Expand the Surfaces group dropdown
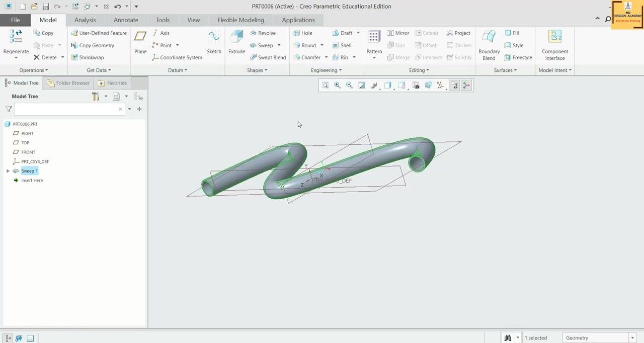 tap(505, 70)
